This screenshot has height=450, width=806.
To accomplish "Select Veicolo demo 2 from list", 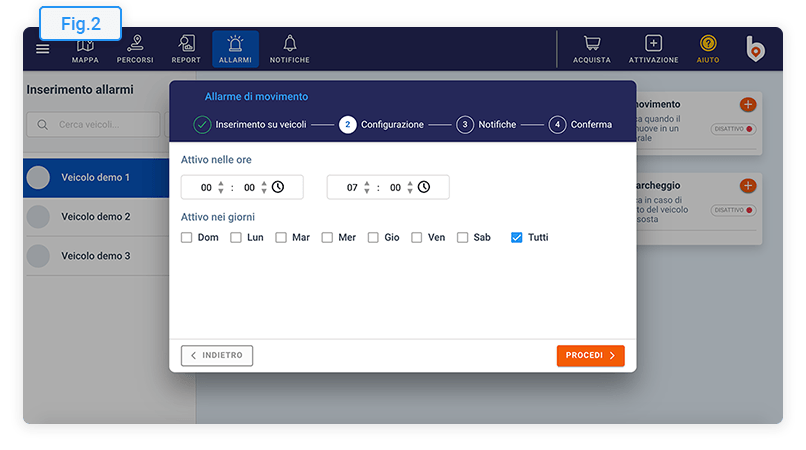I will pyautogui.click(x=95, y=217).
